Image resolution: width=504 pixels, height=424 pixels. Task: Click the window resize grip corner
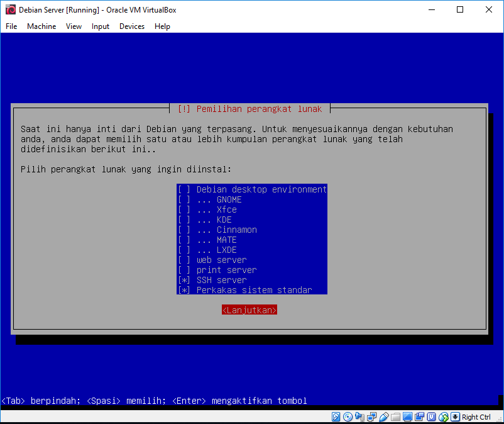[499, 419]
